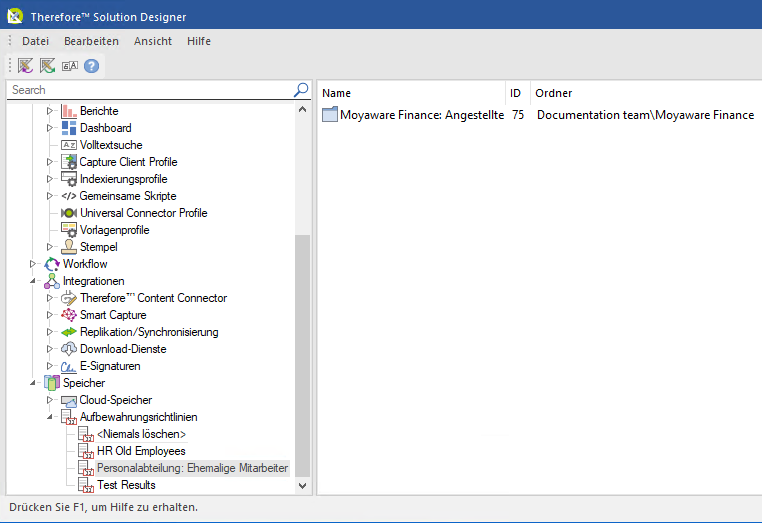Screen dimensions: 762x523
Task: Click in the Search input field
Action: pyautogui.click(x=151, y=90)
